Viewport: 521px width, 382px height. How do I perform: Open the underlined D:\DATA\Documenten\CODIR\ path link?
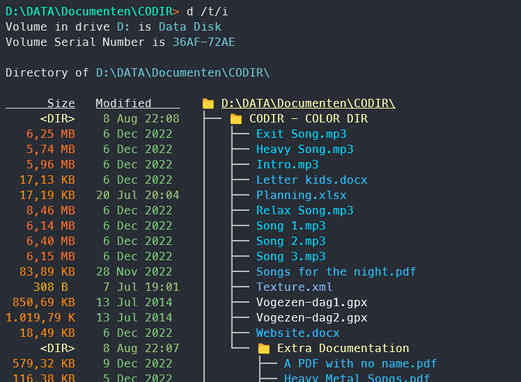point(308,103)
